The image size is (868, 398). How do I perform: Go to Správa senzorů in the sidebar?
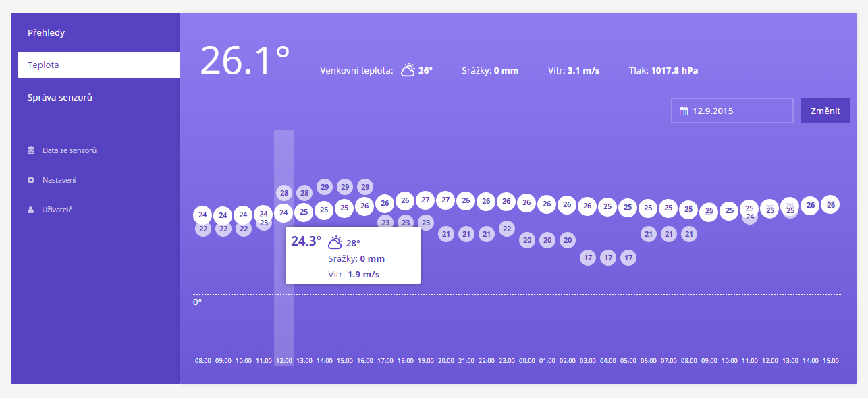[x=59, y=97]
